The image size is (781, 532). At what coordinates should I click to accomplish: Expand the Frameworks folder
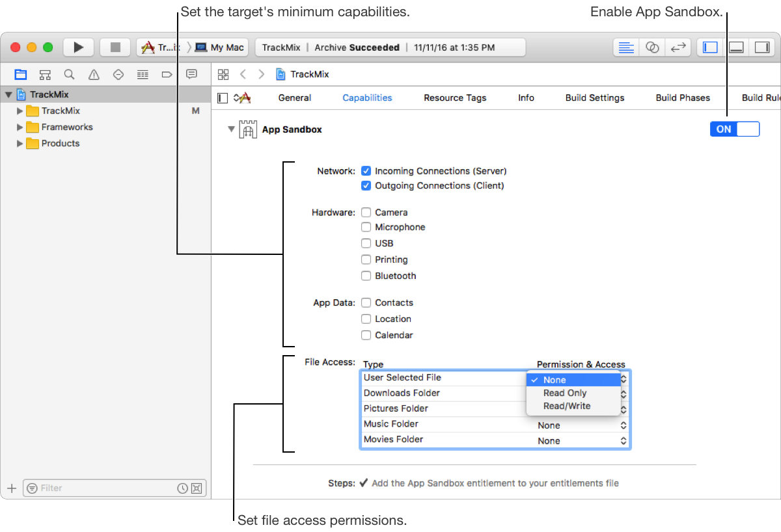click(x=20, y=127)
